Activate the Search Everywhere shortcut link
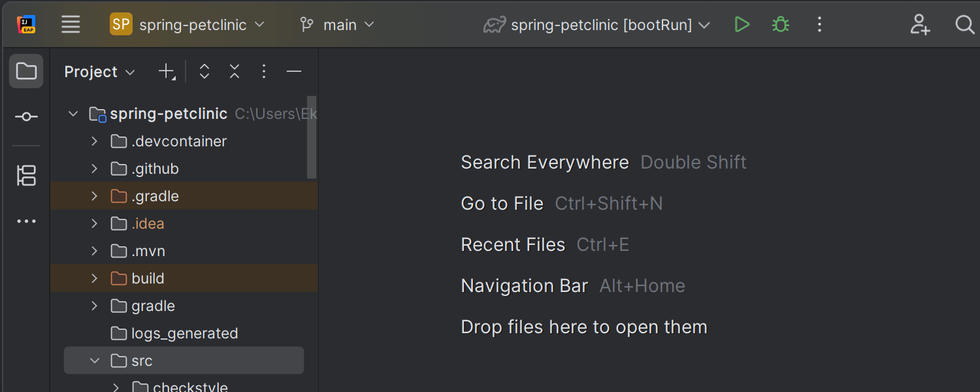 pyautogui.click(x=545, y=162)
